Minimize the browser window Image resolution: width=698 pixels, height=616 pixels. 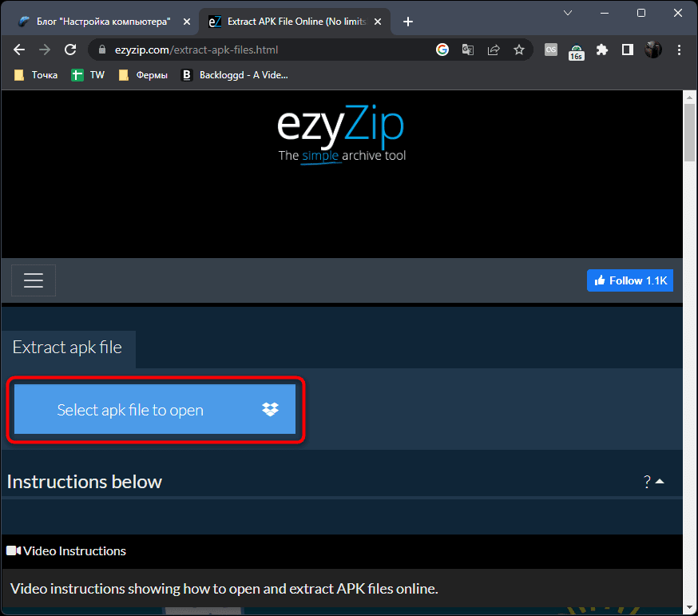604,13
